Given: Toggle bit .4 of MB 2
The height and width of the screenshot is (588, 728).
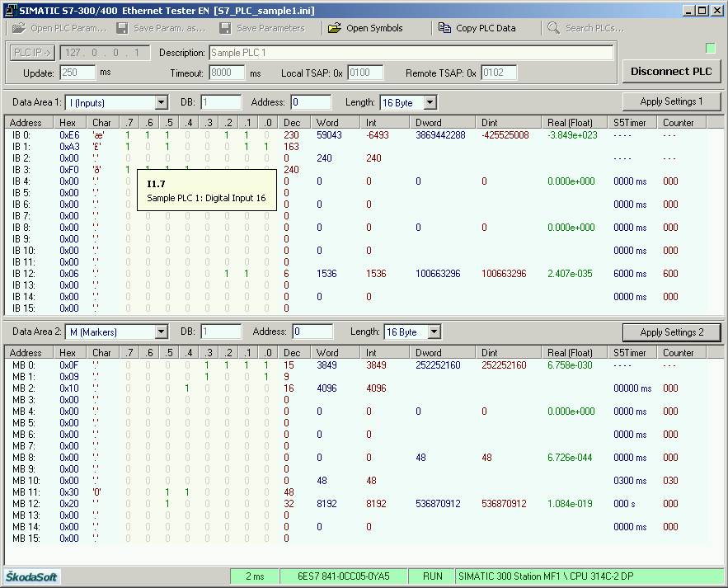Looking at the screenshot, I should click(187, 388).
